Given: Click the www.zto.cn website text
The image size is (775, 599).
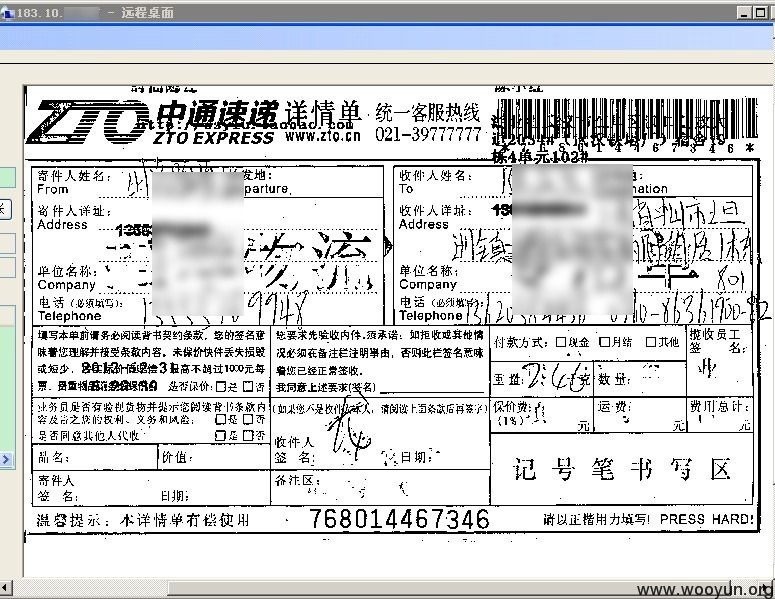Looking at the screenshot, I should [323, 135].
